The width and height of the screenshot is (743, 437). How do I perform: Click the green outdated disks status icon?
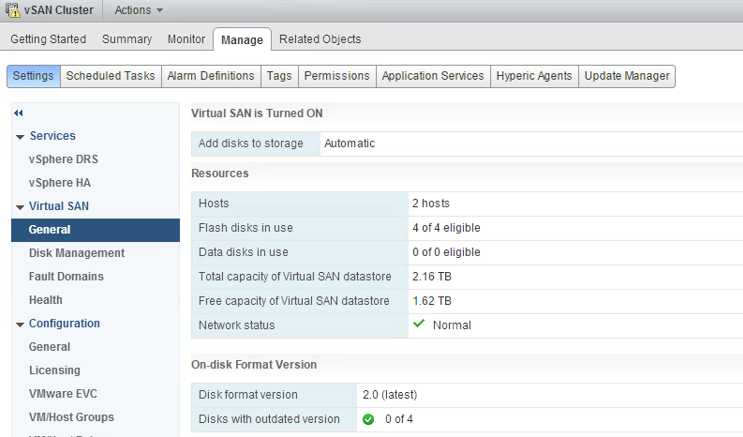[x=368, y=419]
